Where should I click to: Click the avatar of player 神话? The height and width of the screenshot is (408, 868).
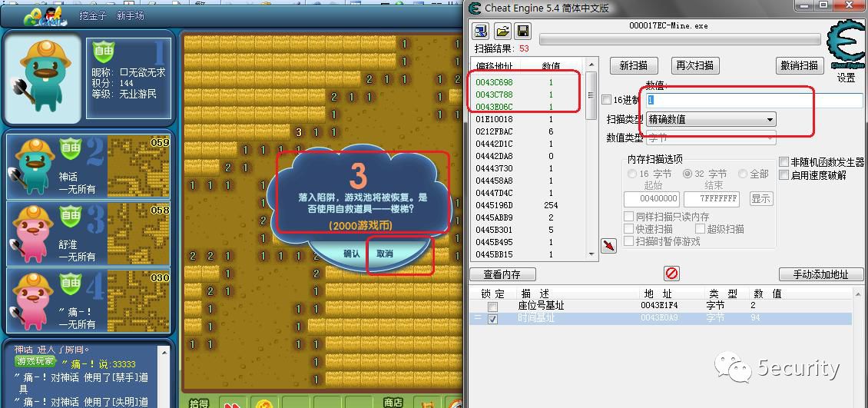coord(32,165)
